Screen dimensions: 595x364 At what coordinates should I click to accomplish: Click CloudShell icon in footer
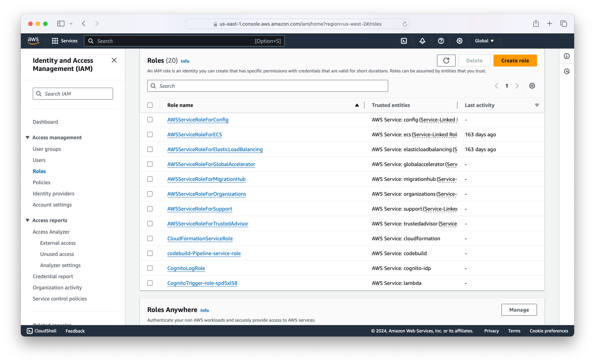click(30, 331)
